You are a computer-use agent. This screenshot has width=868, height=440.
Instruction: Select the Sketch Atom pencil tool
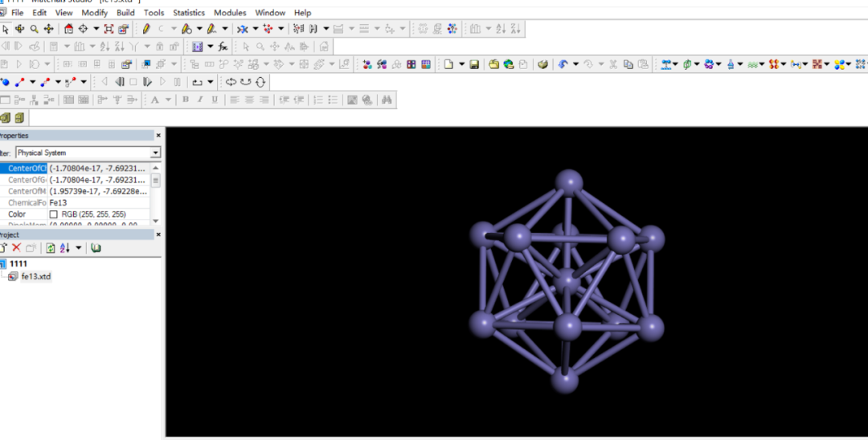coord(146,29)
